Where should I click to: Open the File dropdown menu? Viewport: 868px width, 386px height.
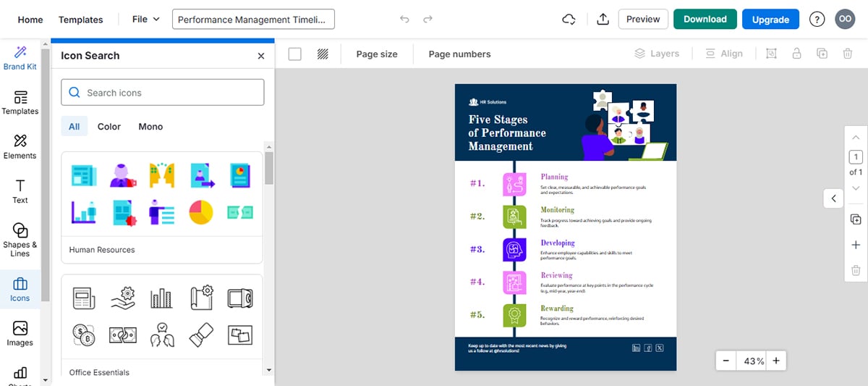145,20
